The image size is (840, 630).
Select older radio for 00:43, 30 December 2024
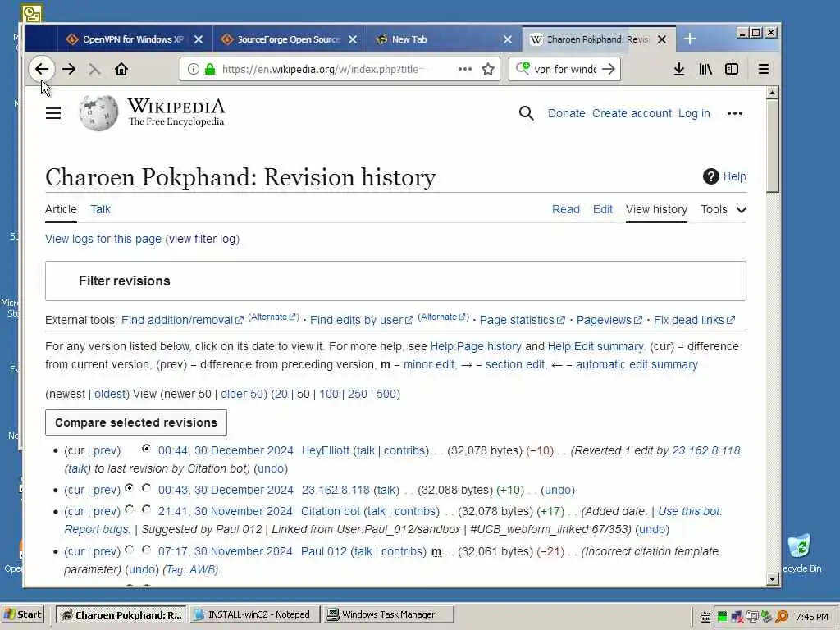129,487
